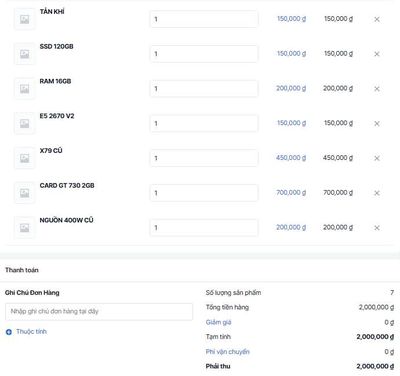The image size is (400, 376).
Task: Delete the NGUỒN 400W CŨ row
Action: point(377,228)
